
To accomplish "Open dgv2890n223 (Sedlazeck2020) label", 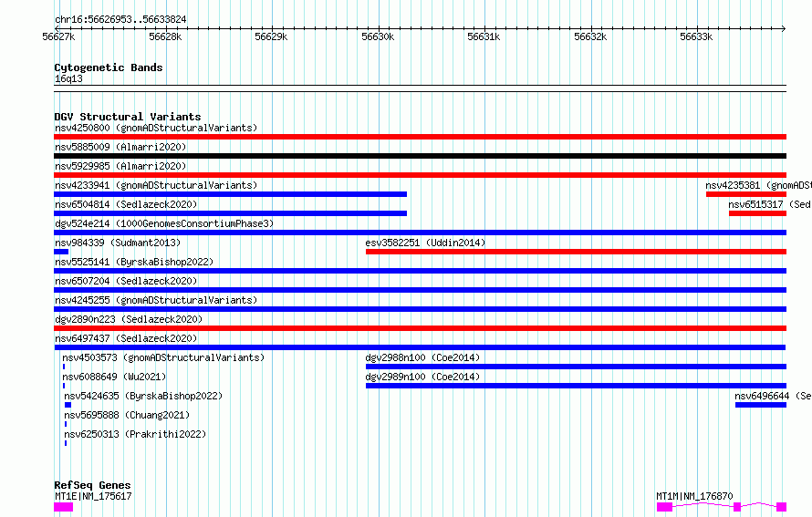I will pyautogui.click(x=129, y=319).
